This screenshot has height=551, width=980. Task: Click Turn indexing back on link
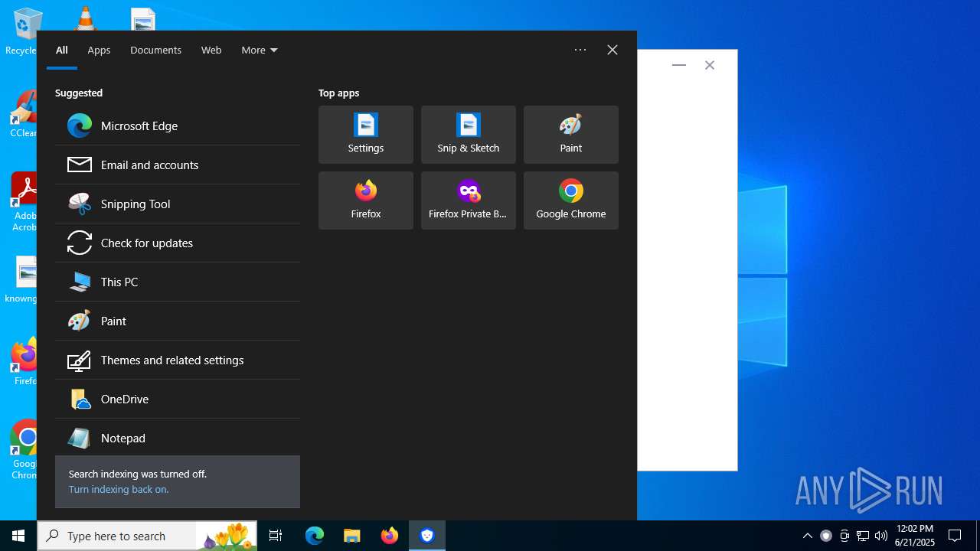tap(119, 489)
